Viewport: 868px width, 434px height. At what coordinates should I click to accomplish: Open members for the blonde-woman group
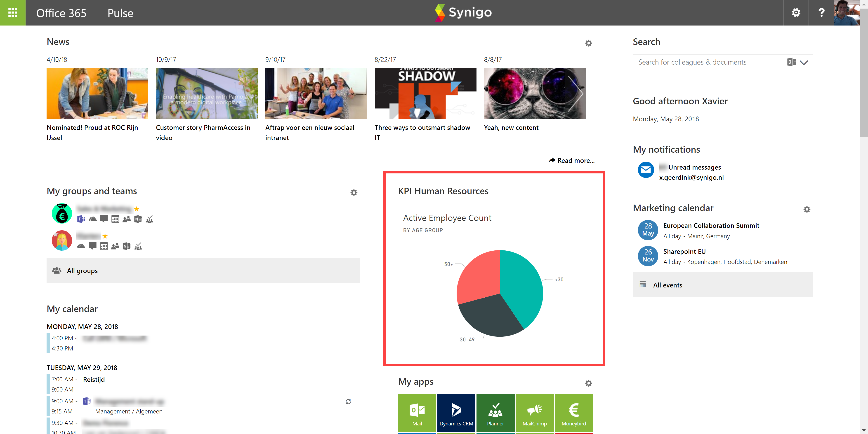(115, 246)
